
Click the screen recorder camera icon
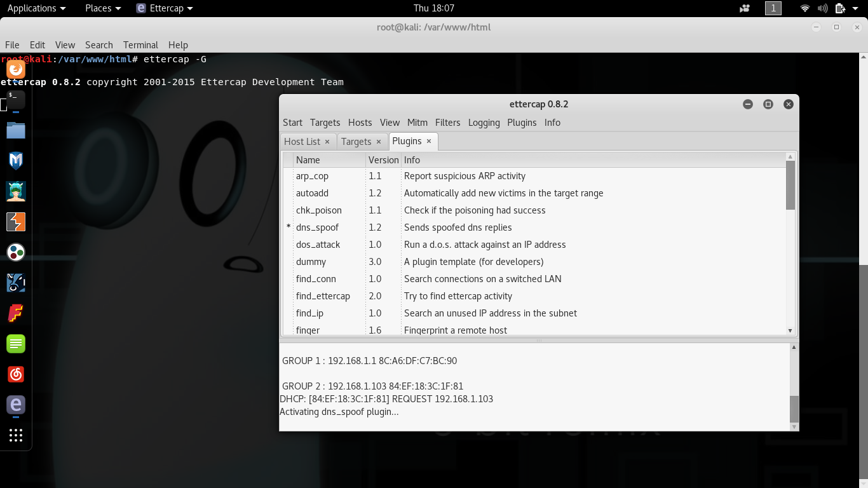point(745,8)
